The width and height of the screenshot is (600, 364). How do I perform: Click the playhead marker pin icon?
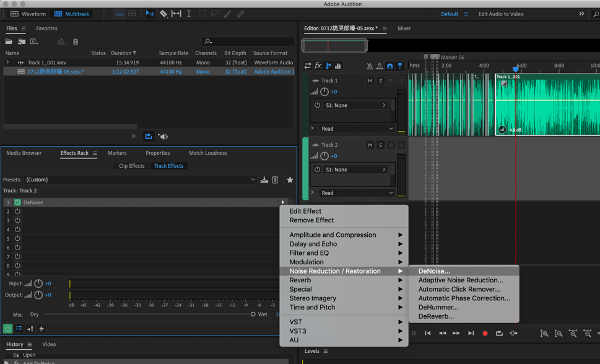pyautogui.click(x=400, y=66)
